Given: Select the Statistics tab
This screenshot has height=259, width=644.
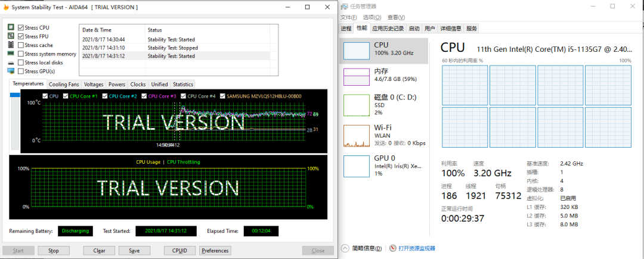Looking at the screenshot, I should coord(183,85).
